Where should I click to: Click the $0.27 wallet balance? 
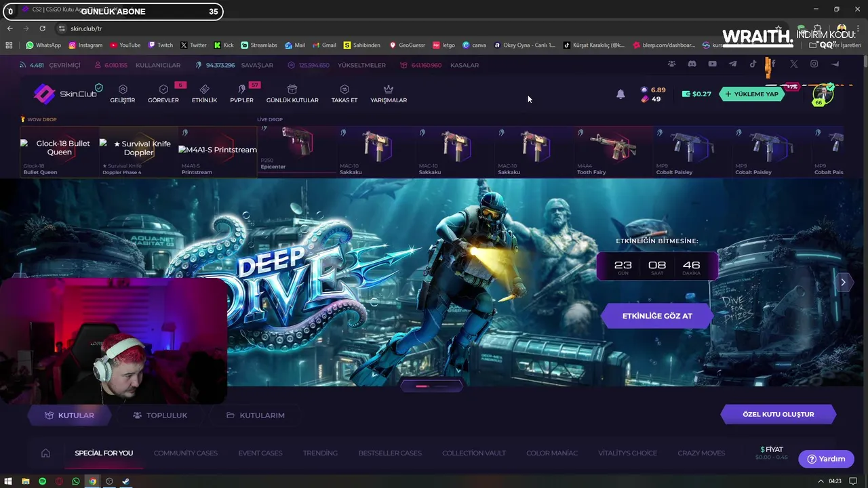(x=696, y=94)
